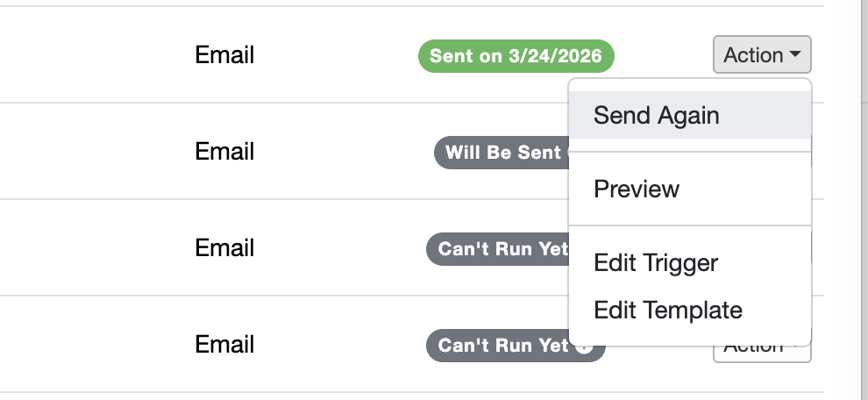Choose Send Again from the Action menu

click(x=656, y=115)
